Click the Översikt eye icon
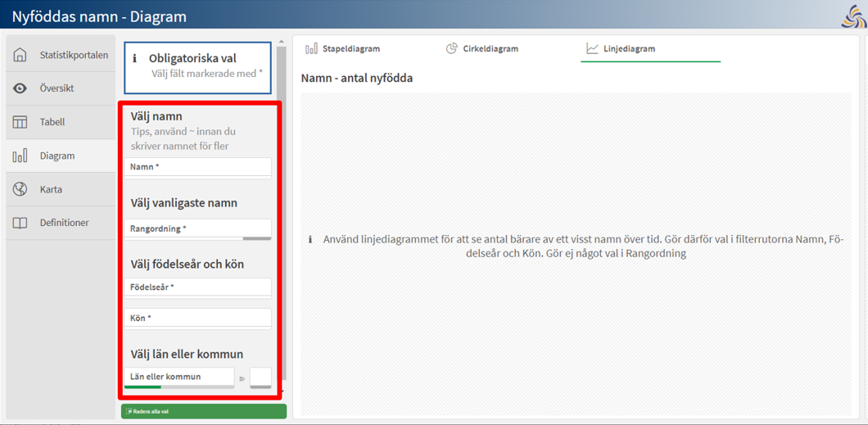The image size is (868, 425). pos(20,88)
